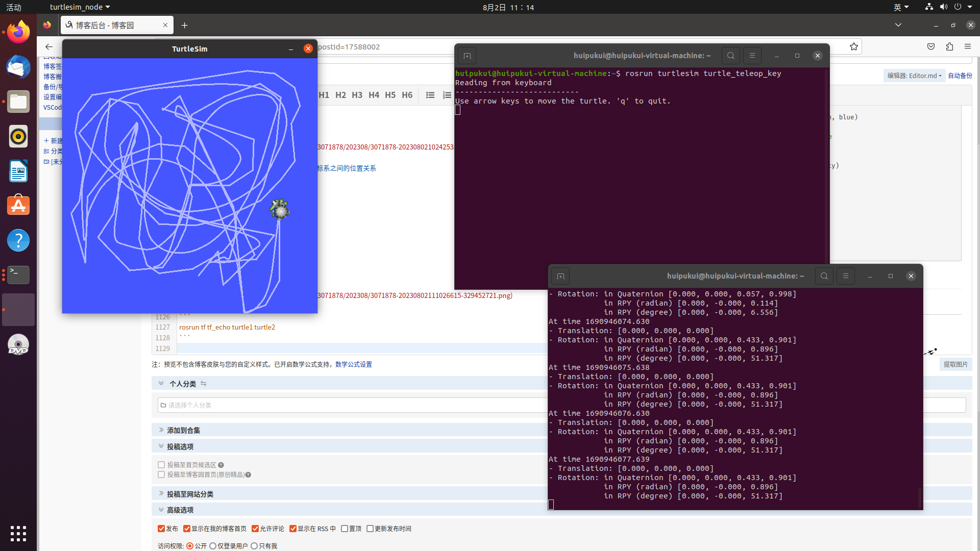The height and width of the screenshot is (551, 980).
Task: Open Ubuntu Software from dock
Action: (x=18, y=206)
